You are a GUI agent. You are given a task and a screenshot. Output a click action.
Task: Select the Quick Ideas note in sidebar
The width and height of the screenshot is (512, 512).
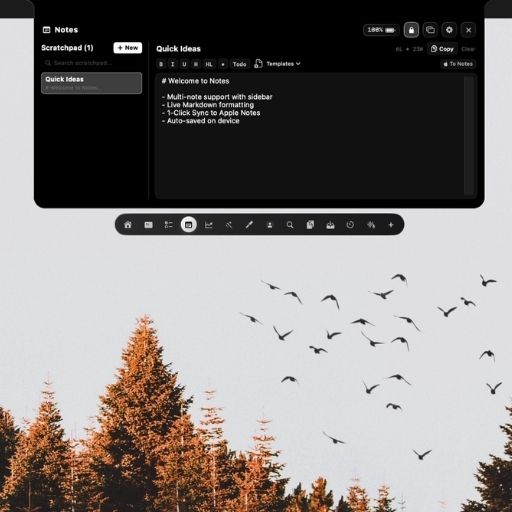[91, 83]
